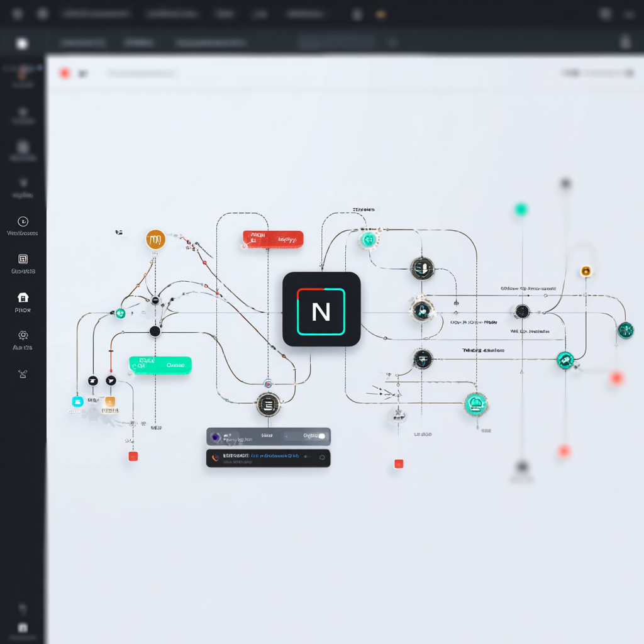Click the white square logo in the second toolbar
Image resolution: width=644 pixels, height=644 pixels.
point(22,43)
